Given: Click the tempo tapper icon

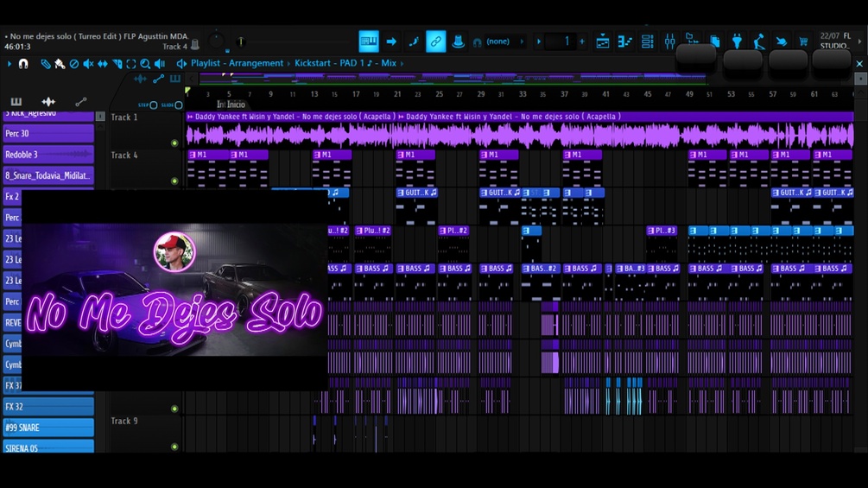Looking at the screenshot, I should click(759, 41).
